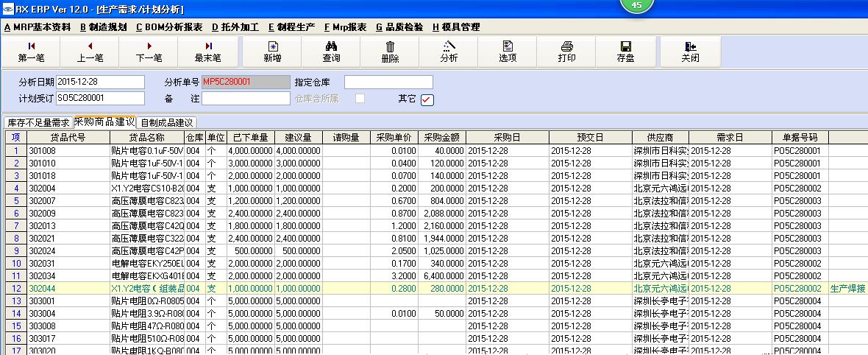Switch to the 采购商品建议 tab
This screenshot has height=355, width=868.
click(104, 122)
